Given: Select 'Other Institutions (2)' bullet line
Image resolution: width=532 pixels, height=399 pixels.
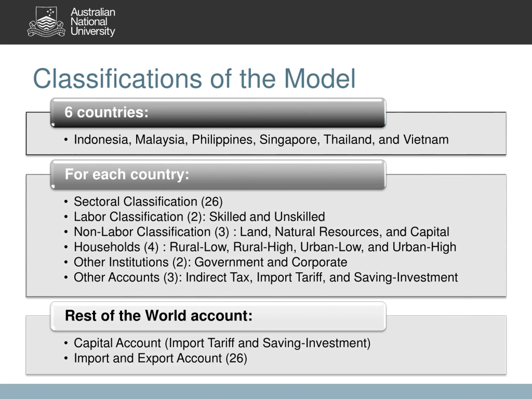Looking at the screenshot, I should [206, 262].
